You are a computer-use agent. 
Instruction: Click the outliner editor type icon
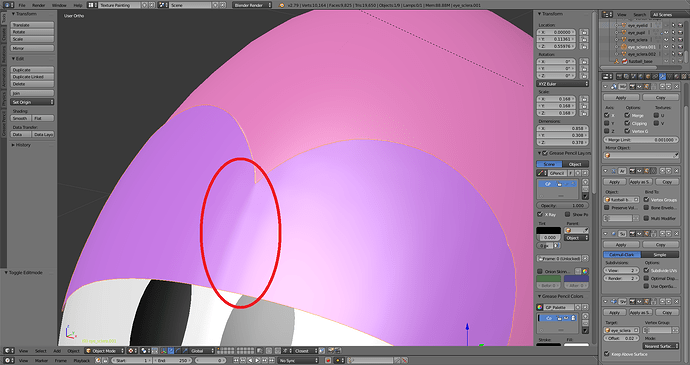(607, 15)
